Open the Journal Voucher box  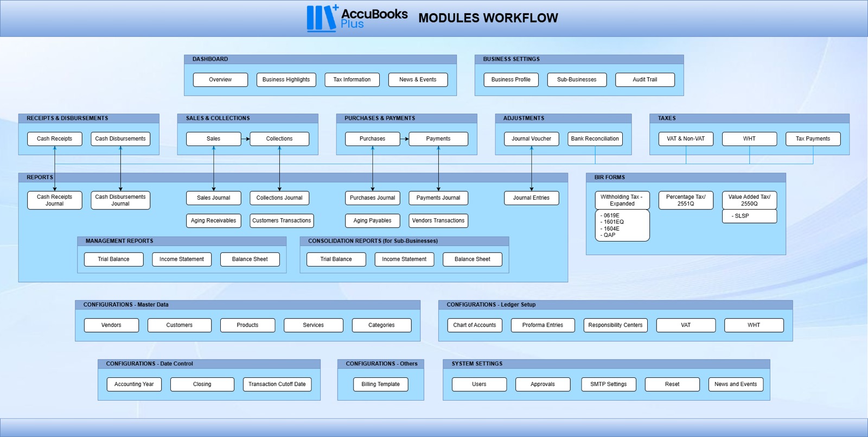coord(532,139)
